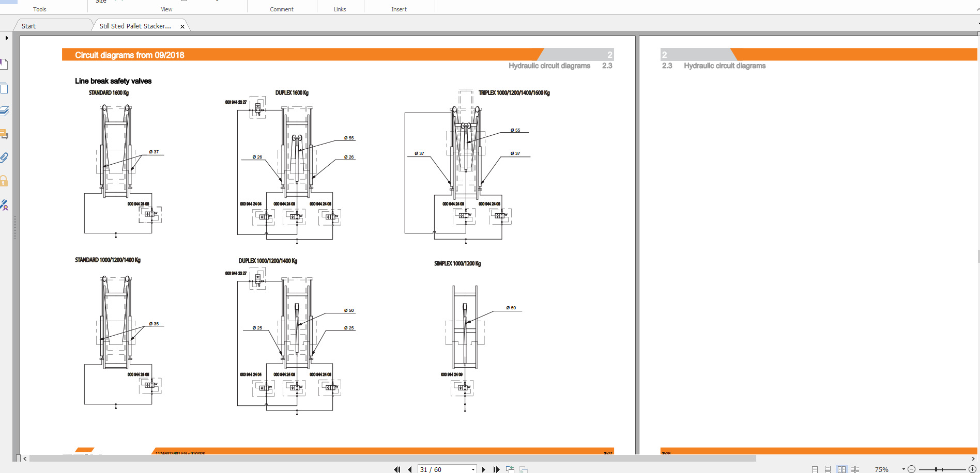Zoom in with the plus button
980x473 pixels.
[972, 469]
